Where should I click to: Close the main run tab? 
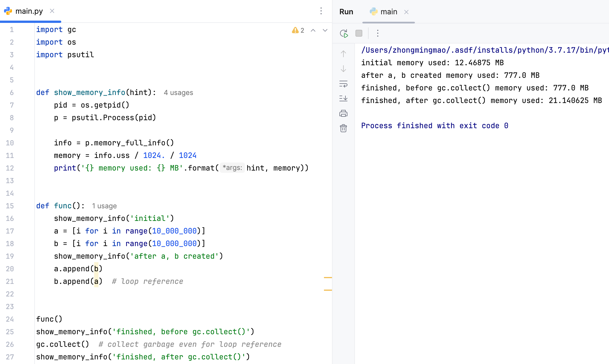(x=406, y=12)
